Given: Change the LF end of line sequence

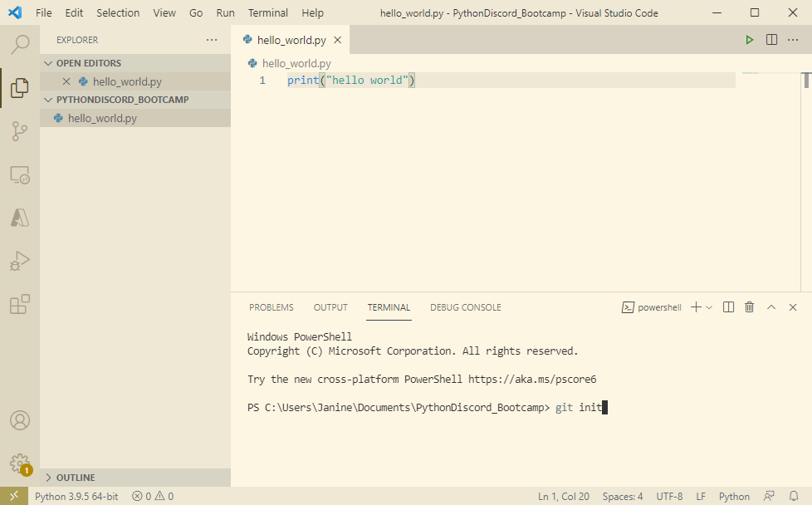Looking at the screenshot, I should pos(701,496).
